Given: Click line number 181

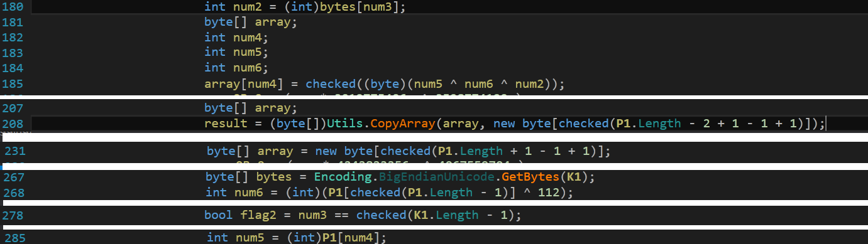Looking at the screenshot, I should tap(13, 23).
